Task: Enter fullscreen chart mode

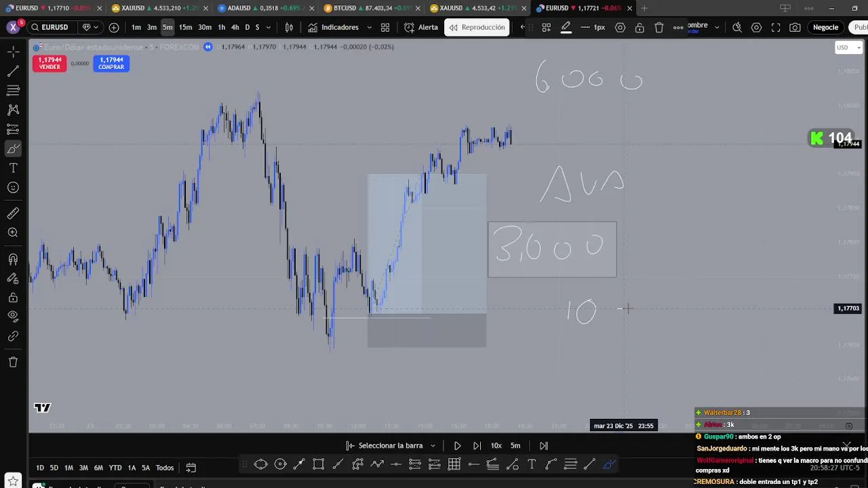Action: click(x=776, y=27)
